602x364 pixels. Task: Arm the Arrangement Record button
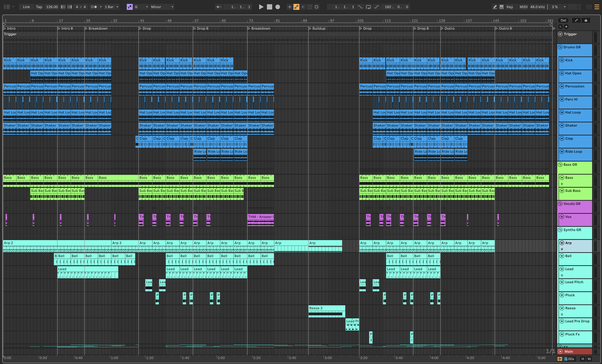click(x=278, y=7)
